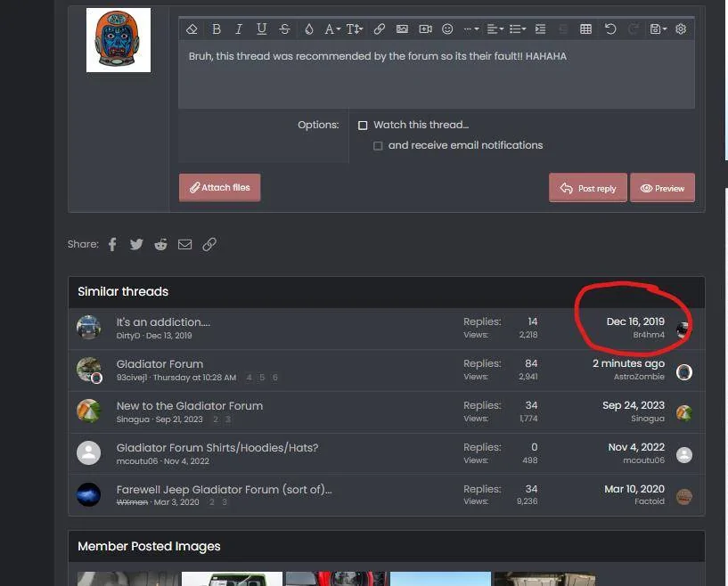
Task: Share thread on Reddit
Action: [160, 245]
